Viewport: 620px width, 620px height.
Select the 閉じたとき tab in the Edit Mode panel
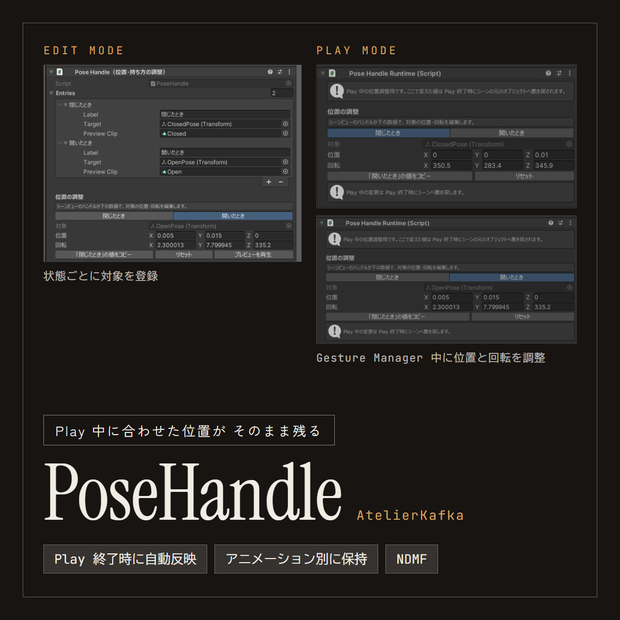114,216
